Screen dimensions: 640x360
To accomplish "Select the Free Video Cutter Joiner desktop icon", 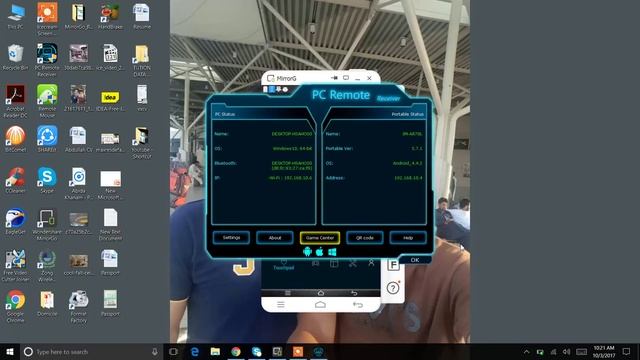I will [x=16, y=265].
